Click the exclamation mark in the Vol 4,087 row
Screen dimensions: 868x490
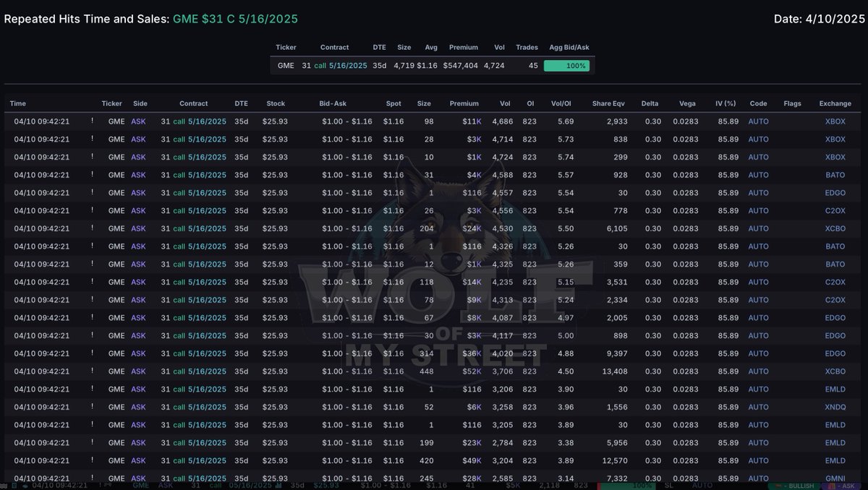[92, 318]
